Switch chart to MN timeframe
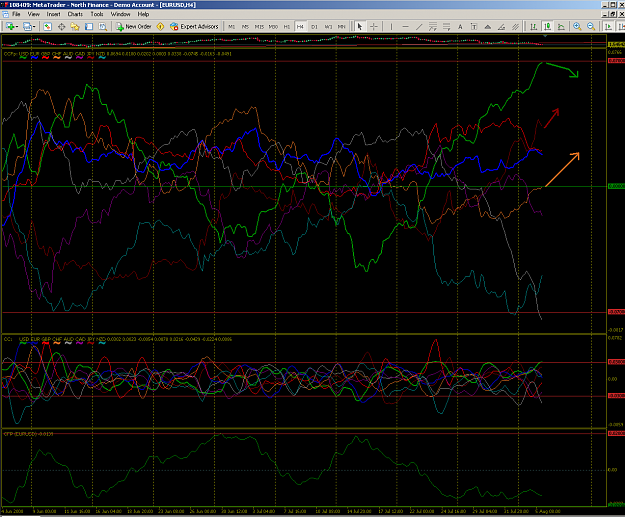Viewport: 625px width, 517px height. click(x=342, y=27)
